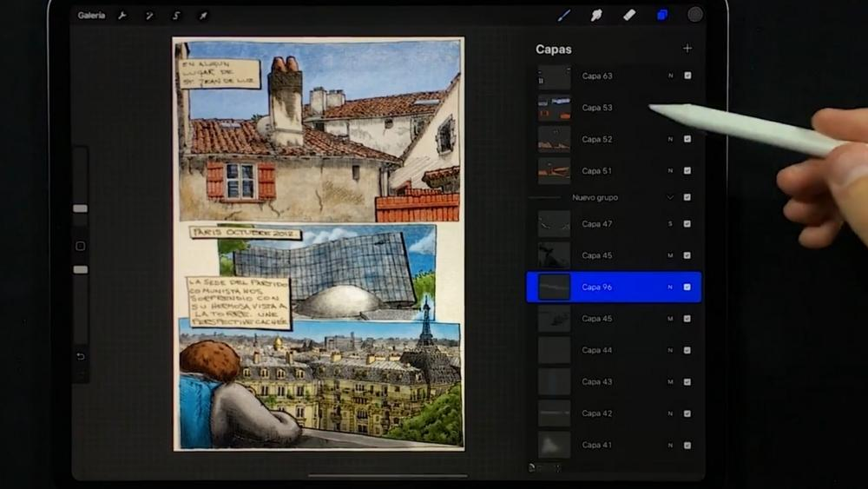
Task: Tap the square modify button in sidebar
Action: pos(80,246)
